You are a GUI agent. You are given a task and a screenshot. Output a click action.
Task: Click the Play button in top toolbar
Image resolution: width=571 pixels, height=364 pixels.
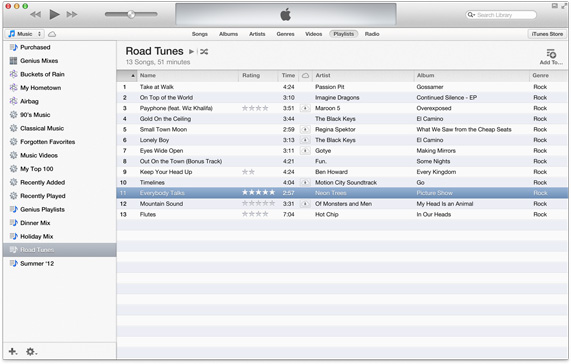pos(54,15)
